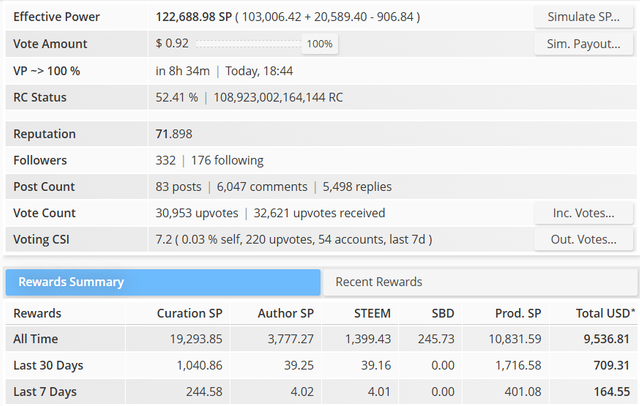Open the Out. Votes... button

(x=583, y=239)
